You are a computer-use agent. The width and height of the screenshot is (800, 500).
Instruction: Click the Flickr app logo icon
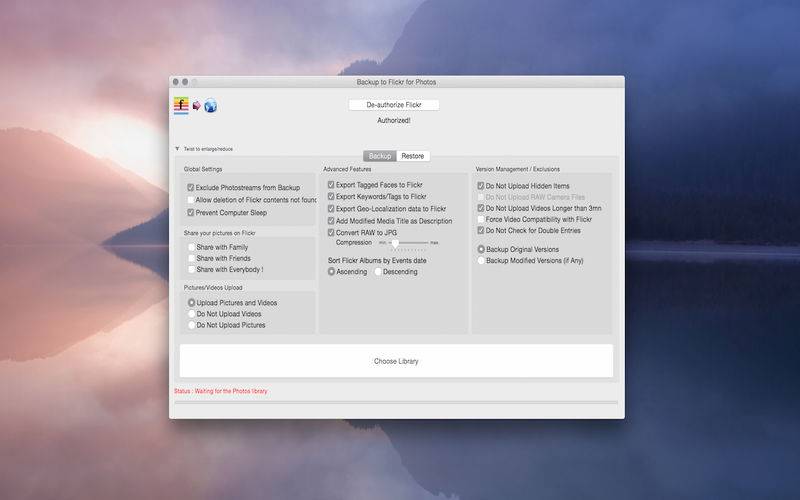click(x=181, y=106)
